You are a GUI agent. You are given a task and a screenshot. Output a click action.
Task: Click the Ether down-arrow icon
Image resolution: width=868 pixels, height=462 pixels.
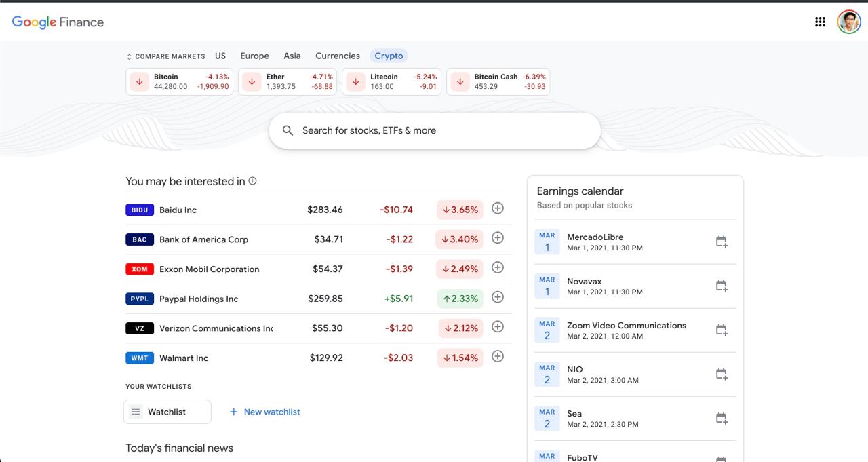click(x=252, y=81)
